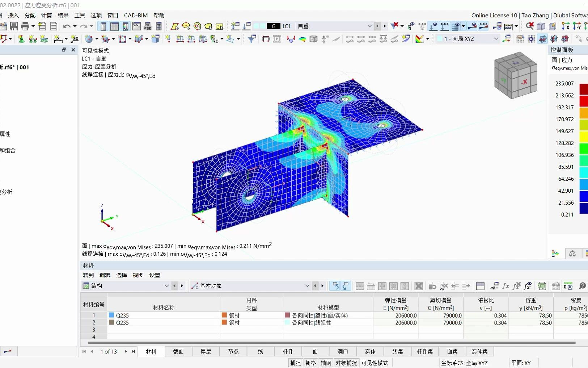Open the basic objects table dropdown
Viewport: 588px width, 368px height.
click(x=307, y=286)
